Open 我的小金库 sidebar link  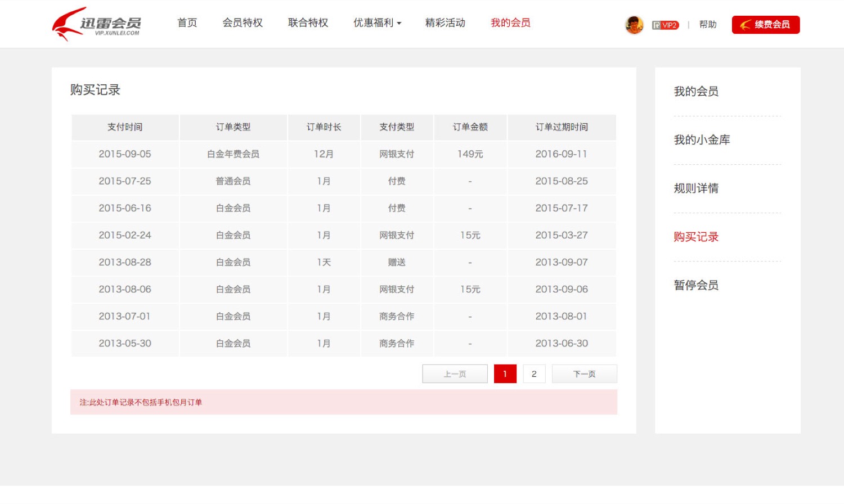(702, 140)
